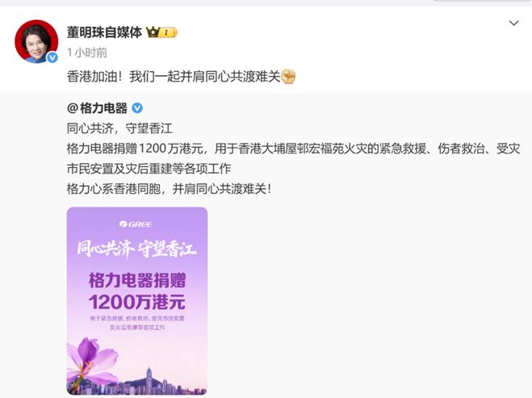The height and width of the screenshot is (398, 532).
Task: Open the post options chevron menu
Action: point(514,23)
